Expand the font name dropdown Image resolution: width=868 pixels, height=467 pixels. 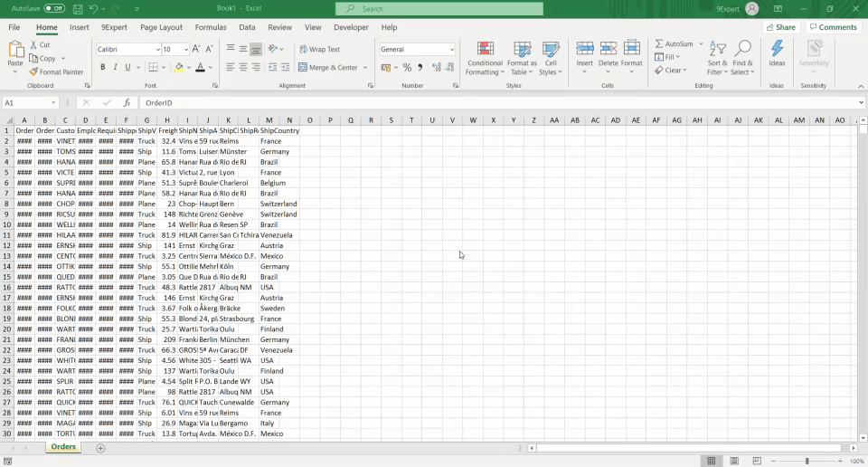pyautogui.click(x=156, y=49)
